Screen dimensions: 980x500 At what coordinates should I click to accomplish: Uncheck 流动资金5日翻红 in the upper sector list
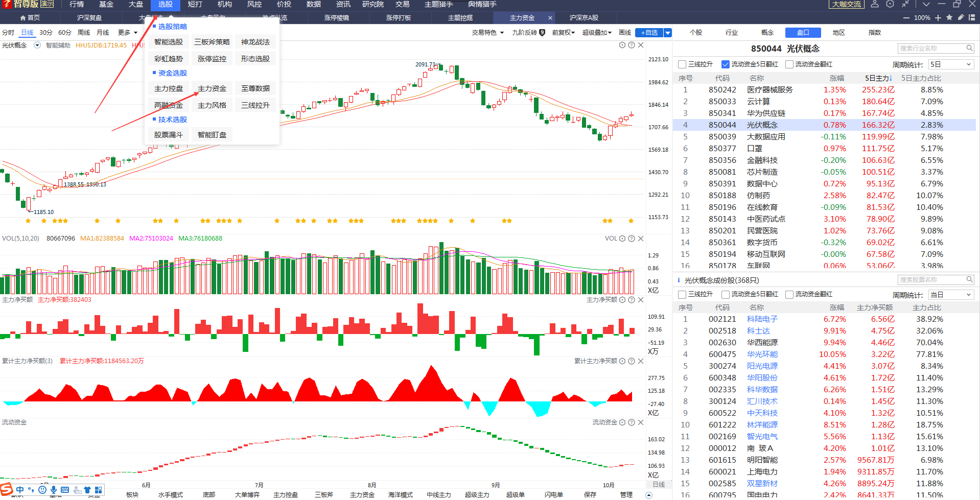[x=726, y=64]
